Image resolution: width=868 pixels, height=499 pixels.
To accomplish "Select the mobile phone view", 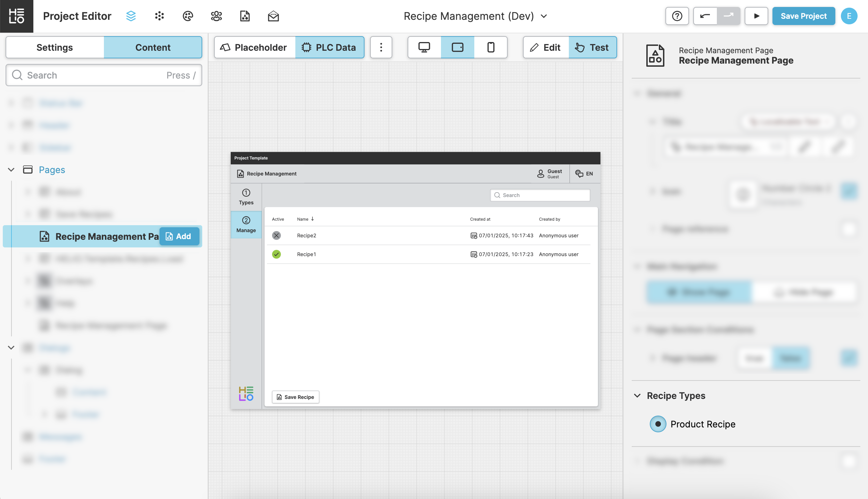I will tap(490, 47).
